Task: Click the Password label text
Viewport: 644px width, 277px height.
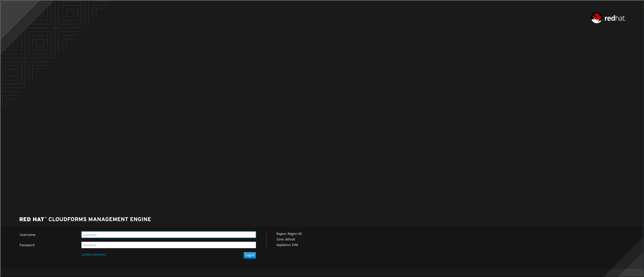Action: (27, 245)
